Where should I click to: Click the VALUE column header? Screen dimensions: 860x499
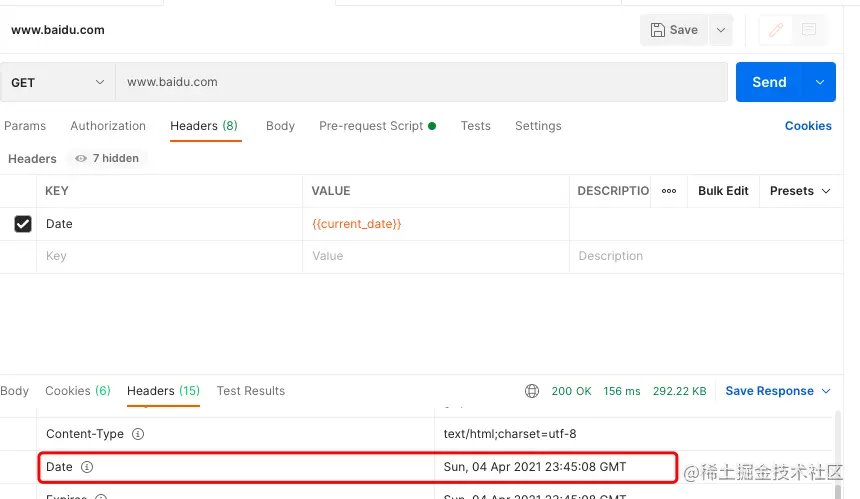pyautogui.click(x=331, y=191)
